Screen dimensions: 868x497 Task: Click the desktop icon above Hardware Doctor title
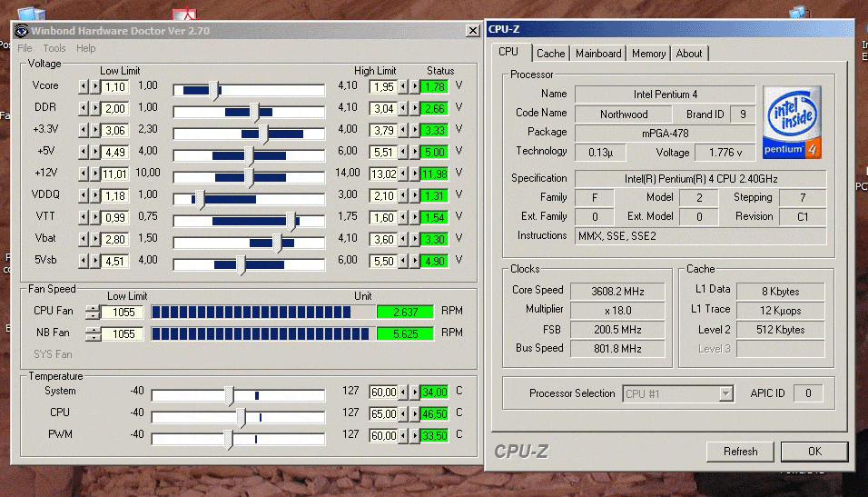coord(185,14)
